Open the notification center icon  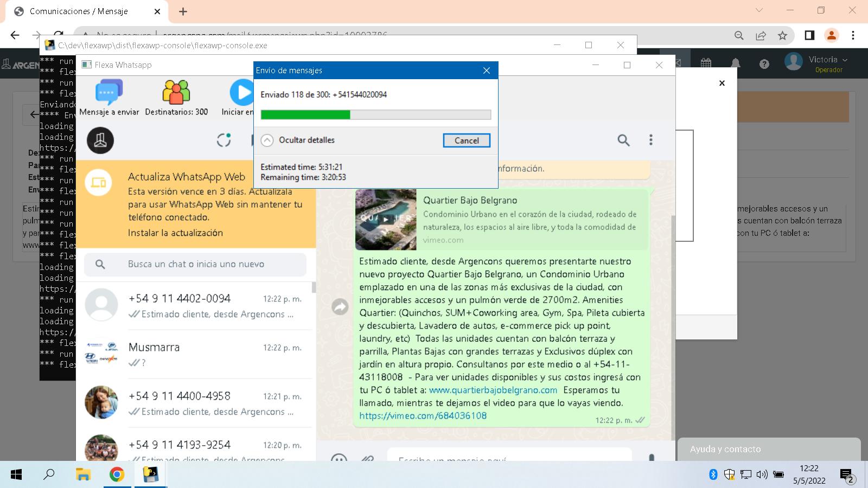pyautogui.click(x=847, y=476)
